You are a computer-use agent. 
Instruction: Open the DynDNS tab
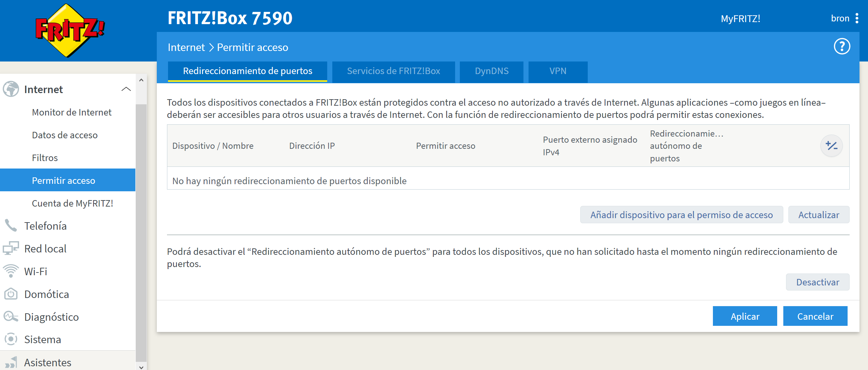click(491, 71)
